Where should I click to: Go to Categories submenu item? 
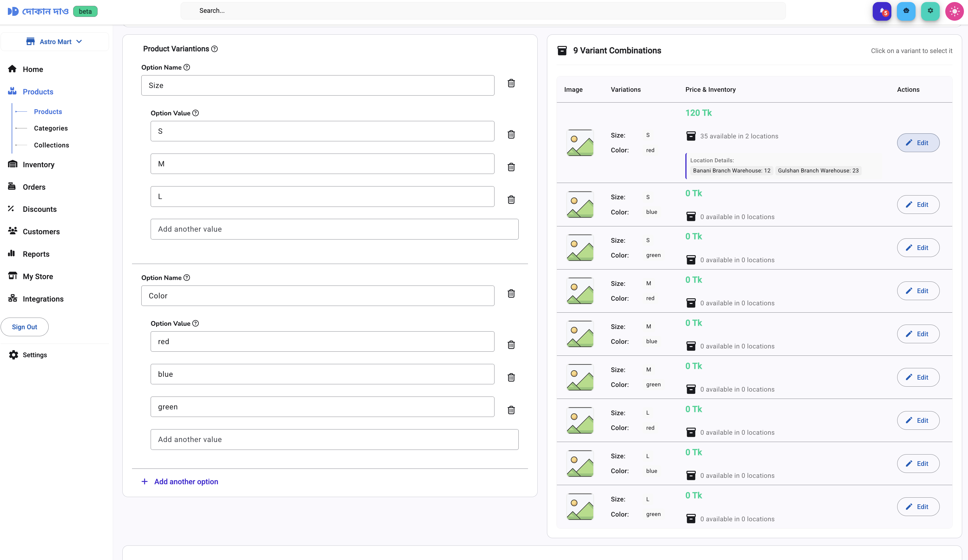51,128
